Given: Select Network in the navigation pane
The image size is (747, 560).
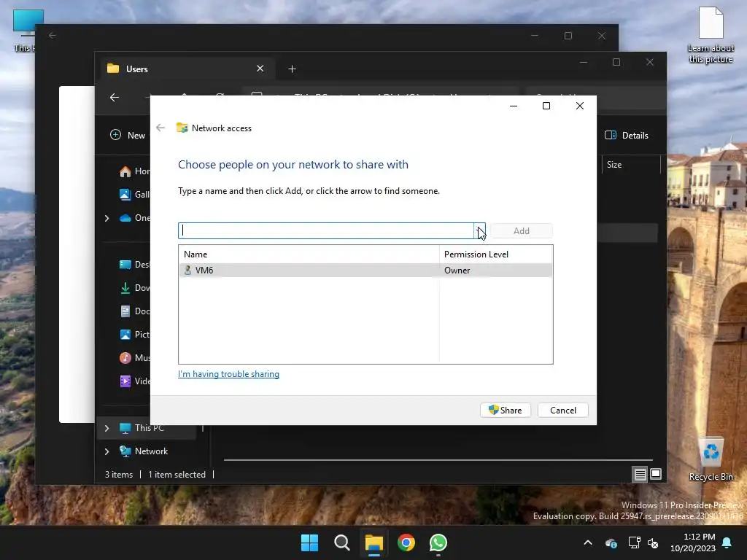Looking at the screenshot, I should [x=144, y=451].
